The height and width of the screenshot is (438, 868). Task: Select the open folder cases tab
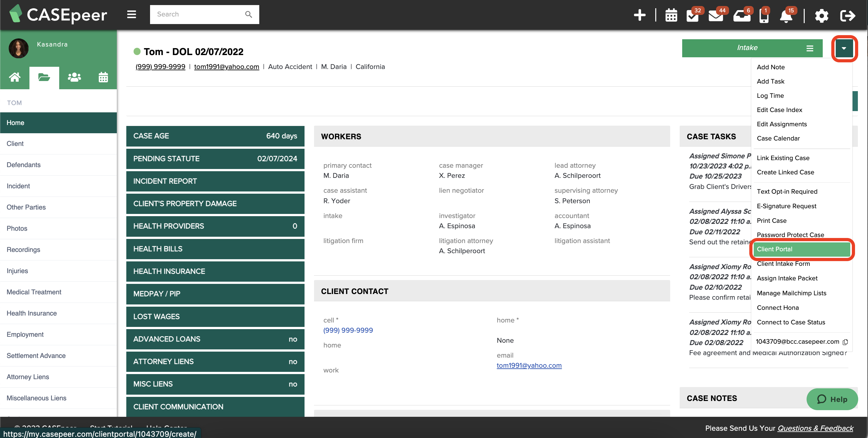click(44, 77)
